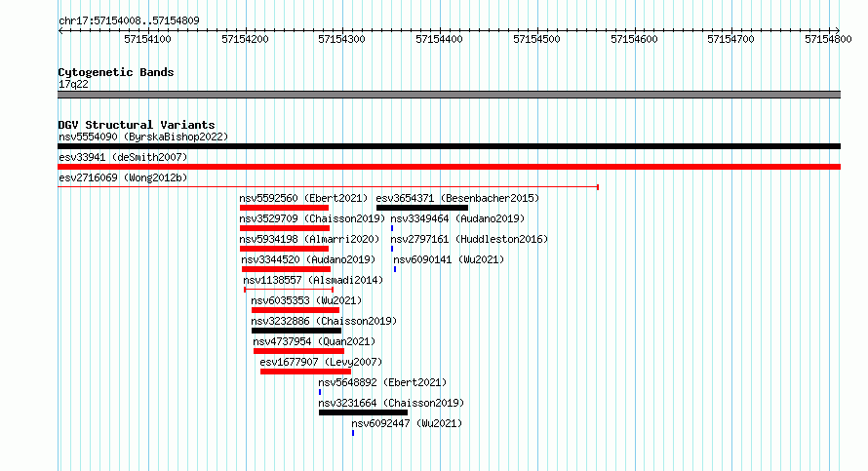Select the nsv5934198 (Almarri2020) label
868x471 pixels.
pyautogui.click(x=309, y=239)
